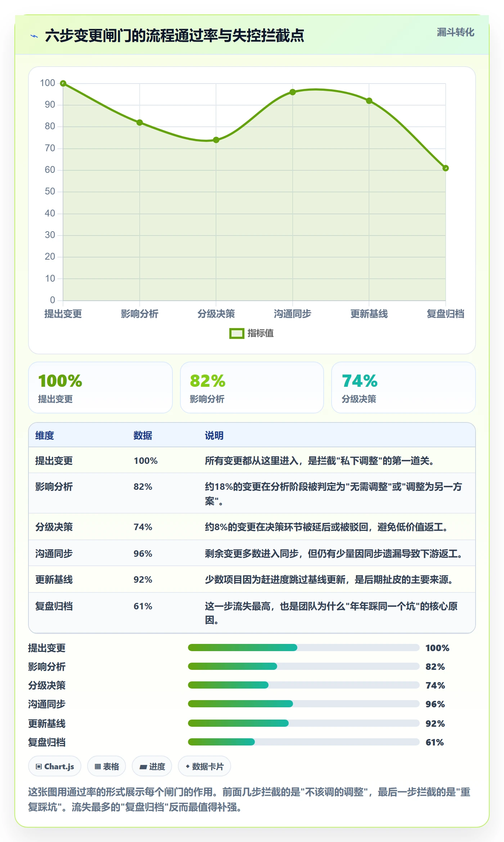Click the description starting 所有变更都从这里进入
This screenshot has height=842, width=504.
point(319,461)
